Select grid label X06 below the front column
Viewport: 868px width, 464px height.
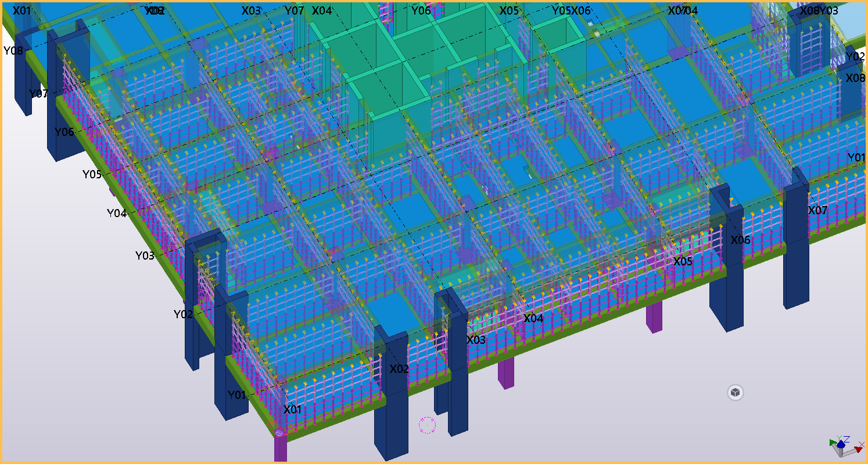tap(740, 240)
